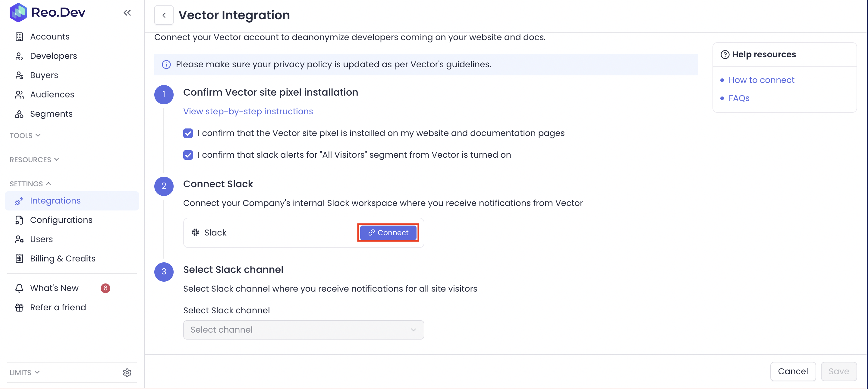Open View step-by-step instructions link
Viewport: 868px width, 389px height.
248,112
